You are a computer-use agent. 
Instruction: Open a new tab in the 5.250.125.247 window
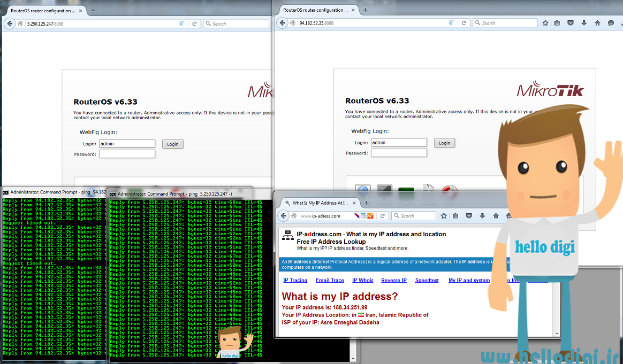point(93,11)
